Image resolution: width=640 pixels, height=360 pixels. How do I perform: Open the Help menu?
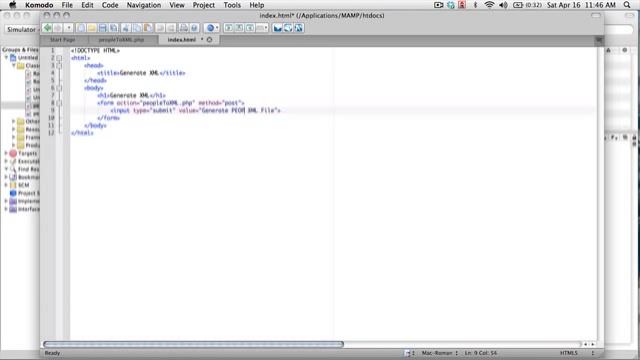257,5
